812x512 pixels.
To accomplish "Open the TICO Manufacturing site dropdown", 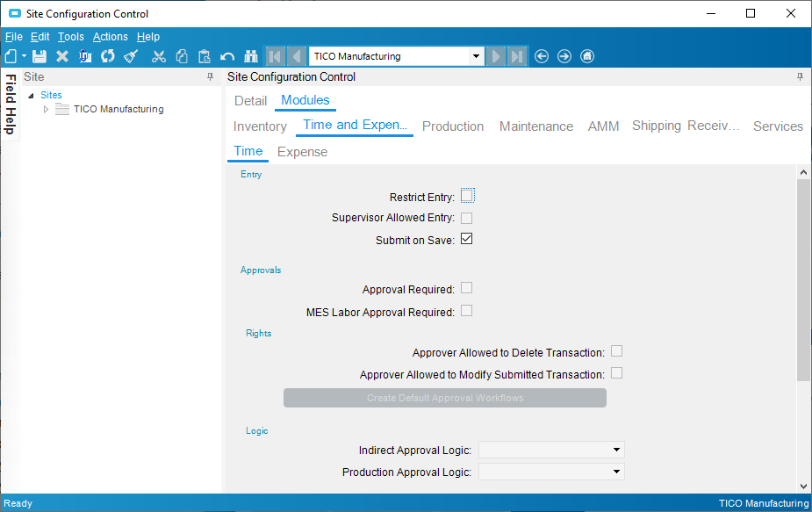I will tap(476, 56).
